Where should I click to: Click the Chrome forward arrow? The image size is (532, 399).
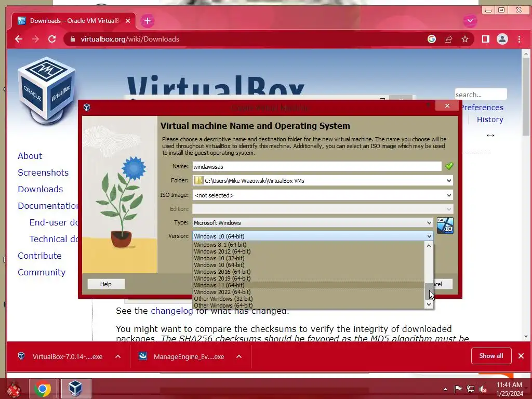35,39
